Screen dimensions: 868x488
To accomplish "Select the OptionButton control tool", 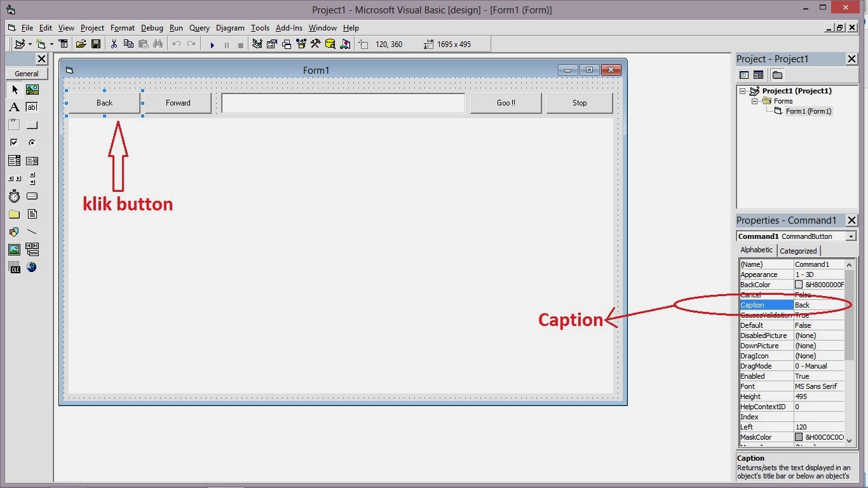I will 32,143.
